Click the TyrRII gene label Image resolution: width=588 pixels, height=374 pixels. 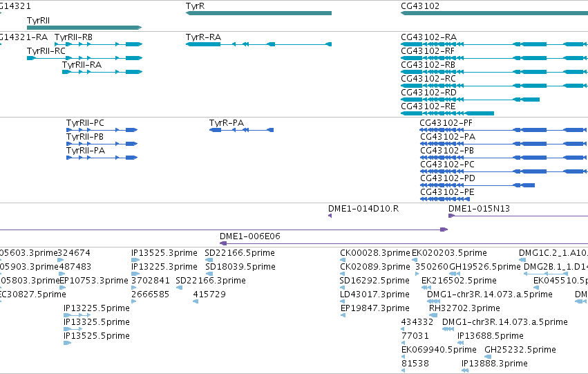pyautogui.click(x=38, y=20)
